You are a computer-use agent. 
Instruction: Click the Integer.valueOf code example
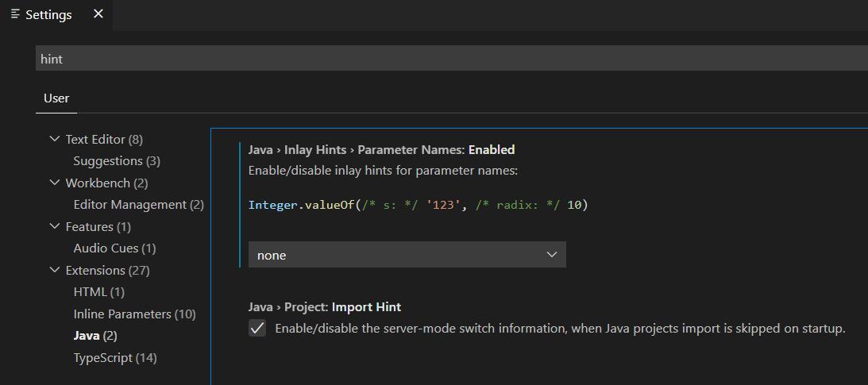[x=418, y=206]
